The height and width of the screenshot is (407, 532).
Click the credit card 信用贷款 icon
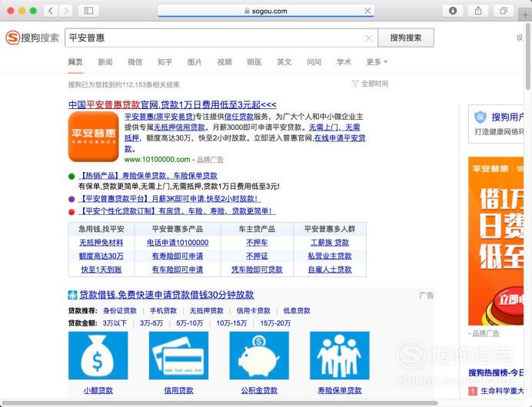178,356
